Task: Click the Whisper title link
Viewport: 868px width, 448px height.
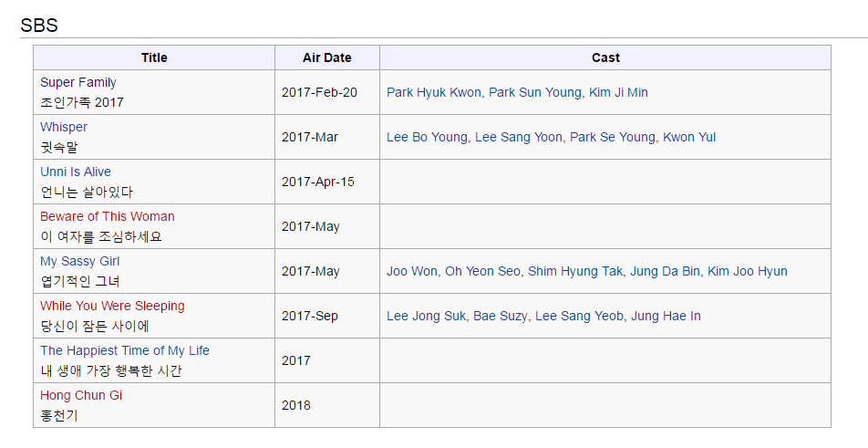Action: pyautogui.click(x=64, y=127)
